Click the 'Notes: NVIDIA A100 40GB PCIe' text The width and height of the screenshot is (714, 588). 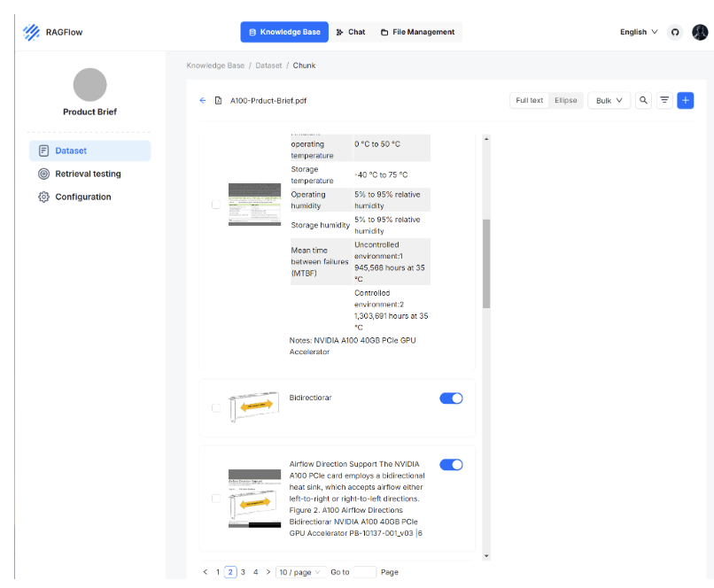point(353,346)
